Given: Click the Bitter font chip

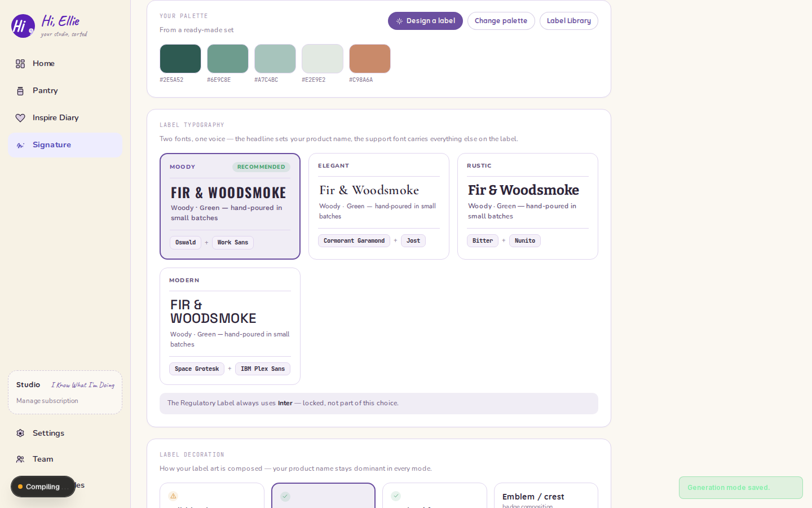Looking at the screenshot, I should point(483,241).
